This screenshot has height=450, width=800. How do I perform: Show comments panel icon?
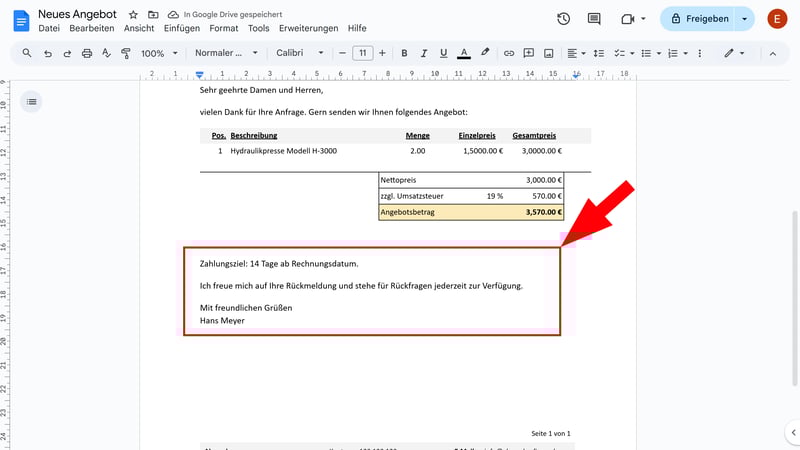click(594, 19)
